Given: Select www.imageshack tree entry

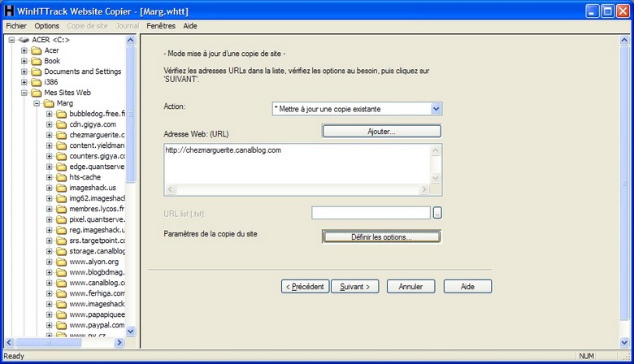Looking at the screenshot, I should 97,304.
